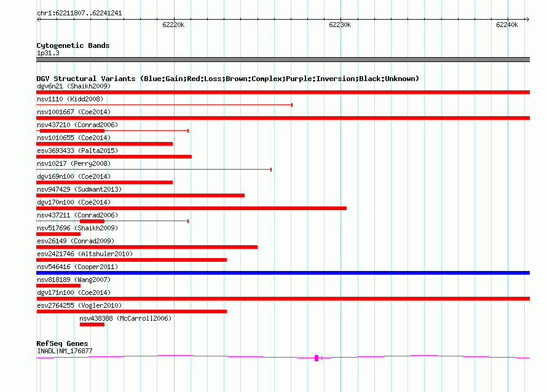Click the thin red line of nsv1110

(164, 105)
